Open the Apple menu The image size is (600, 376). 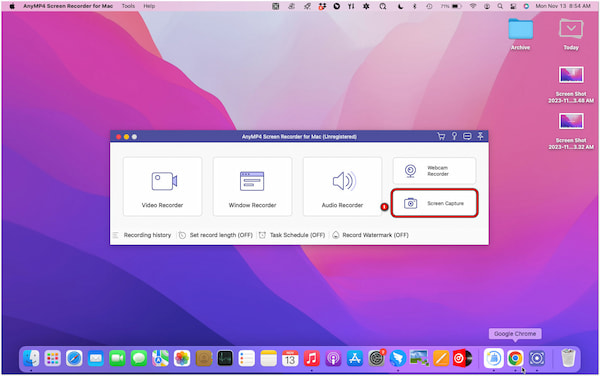pyautogui.click(x=12, y=6)
